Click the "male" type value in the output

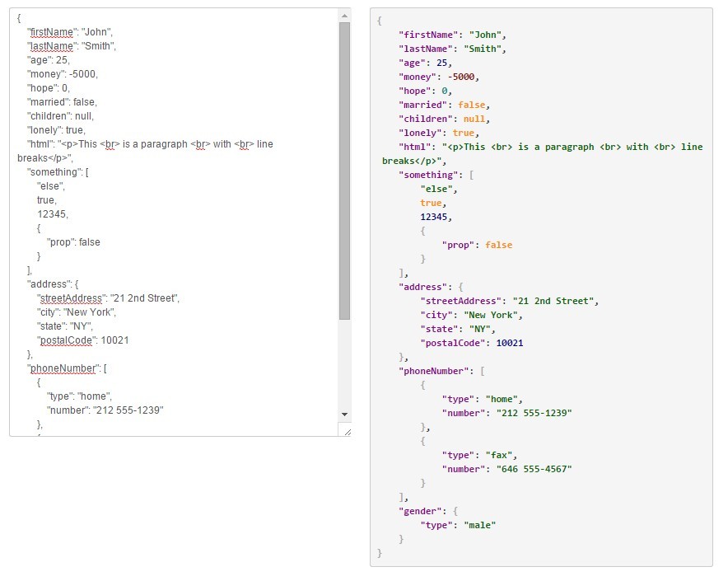click(x=480, y=525)
